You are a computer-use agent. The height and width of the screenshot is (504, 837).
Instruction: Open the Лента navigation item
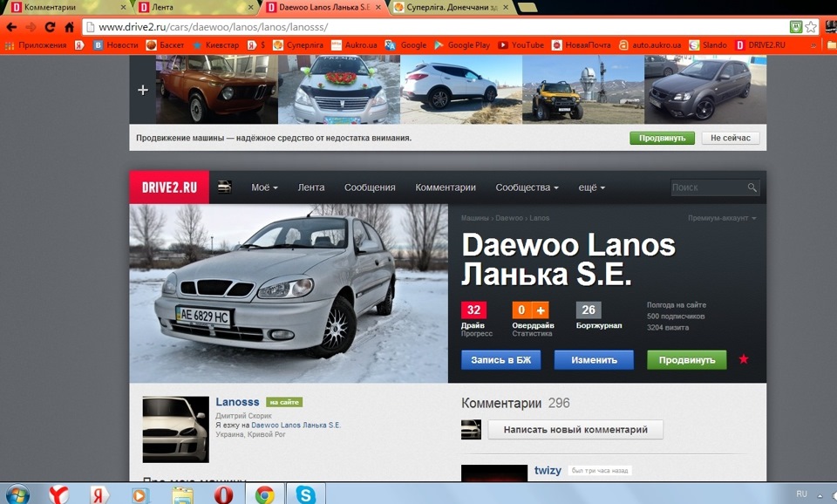[311, 187]
